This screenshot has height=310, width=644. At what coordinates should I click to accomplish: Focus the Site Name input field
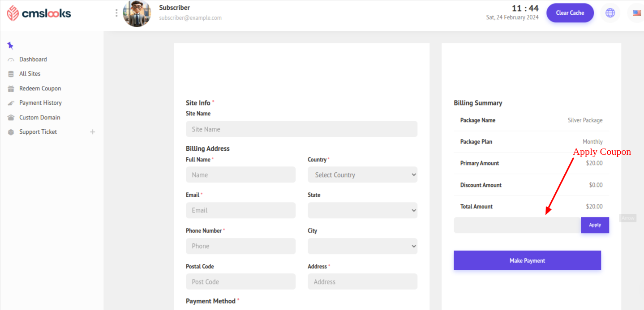pyautogui.click(x=301, y=129)
